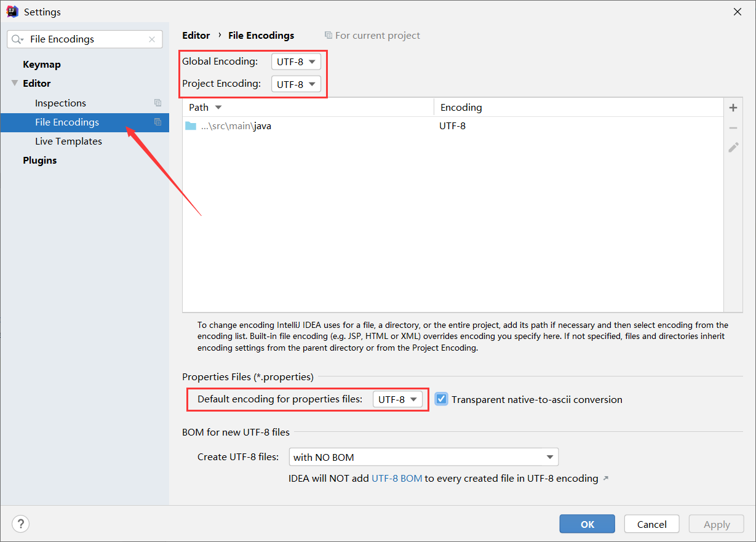Select the ...\src\main\java path row
Image resolution: width=756 pixels, height=542 pixels.
point(453,126)
